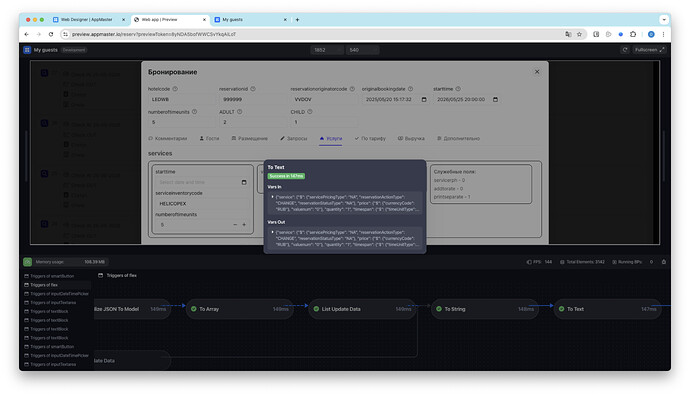The width and height of the screenshot is (690, 396).
Task: Click the serviceinventorycode HELICOPEX field
Action: point(201,204)
